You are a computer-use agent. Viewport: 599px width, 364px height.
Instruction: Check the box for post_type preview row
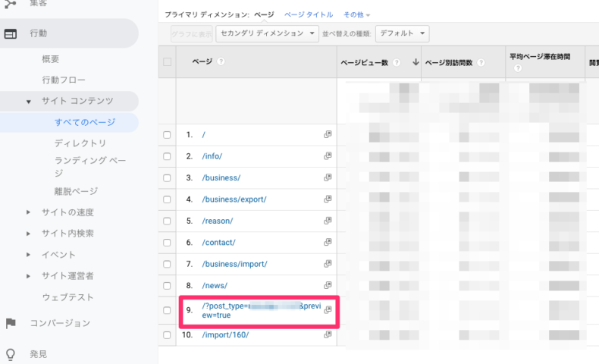point(167,310)
